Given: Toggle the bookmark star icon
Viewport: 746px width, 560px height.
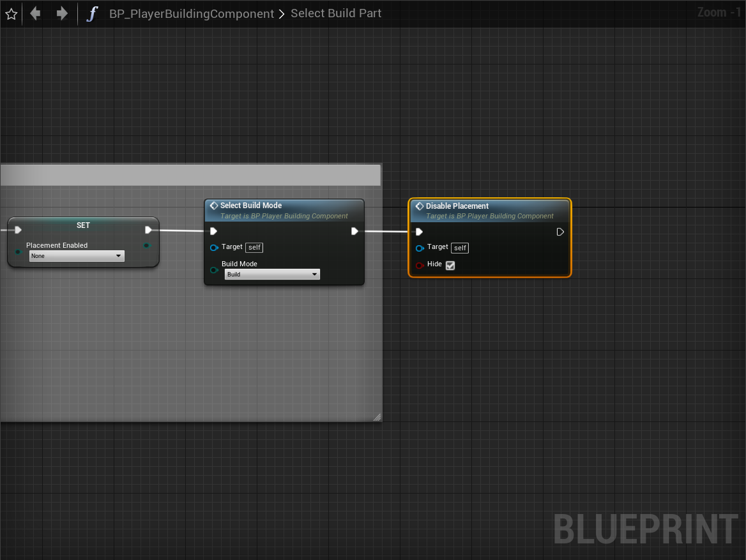Looking at the screenshot, I should (x=11, y=14).
